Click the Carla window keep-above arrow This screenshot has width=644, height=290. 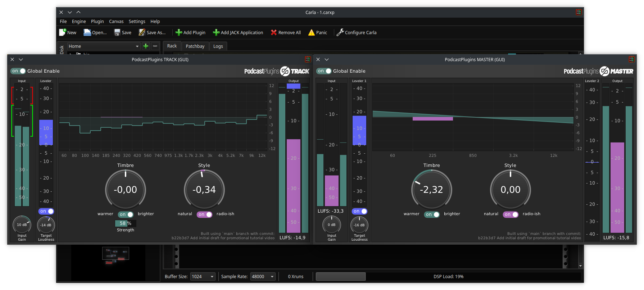(78, 12)
